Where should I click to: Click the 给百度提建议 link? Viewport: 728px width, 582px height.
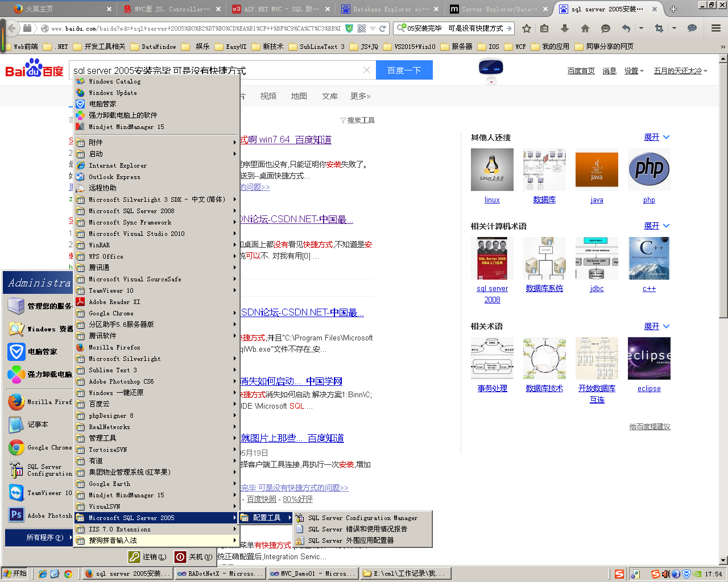pos(650,426)
